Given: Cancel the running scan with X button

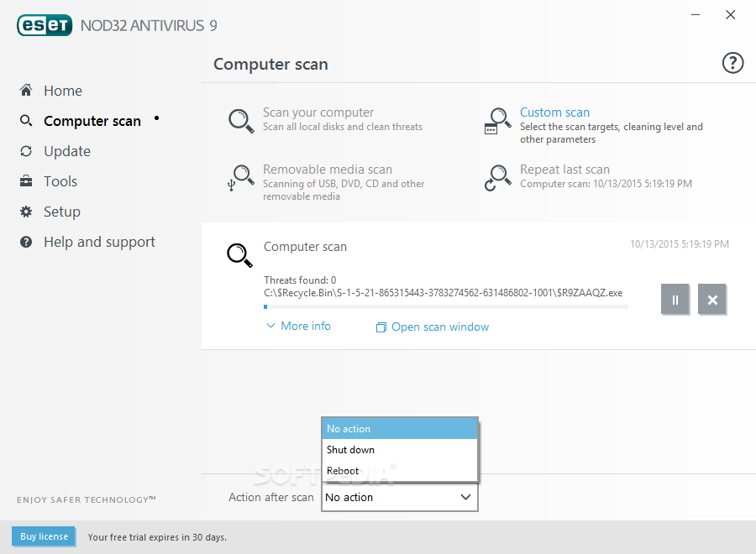Looking at the screenshot, I should (712, 300).
